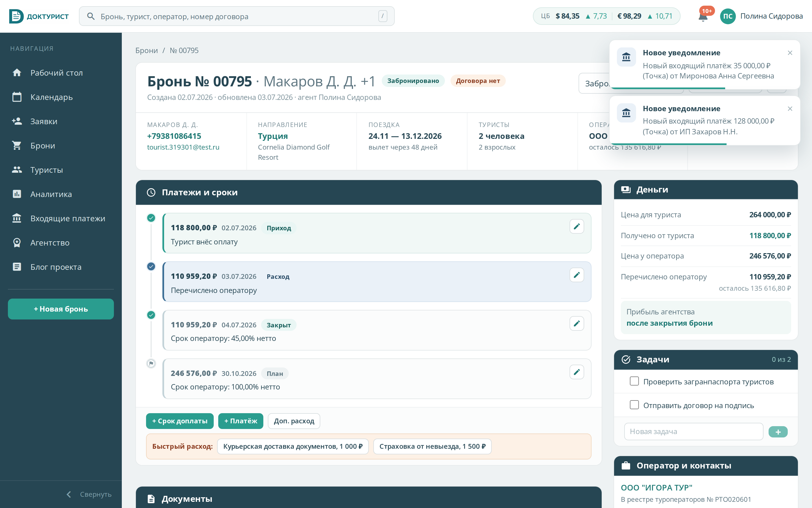Collapse sidebar with Свернуть
Screen dimensions: 812x508
click(x=89, y=494)
